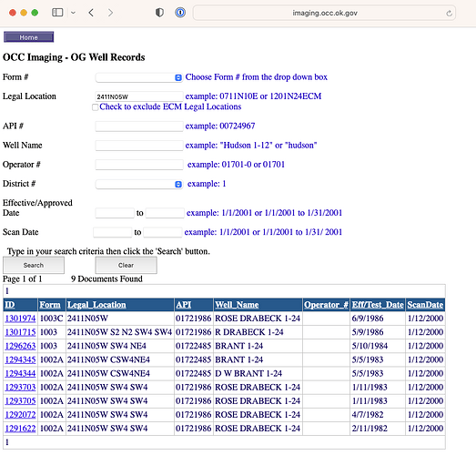Open the Form # dropdown box
The image size is (476, 455).
[x=139, y=77]
